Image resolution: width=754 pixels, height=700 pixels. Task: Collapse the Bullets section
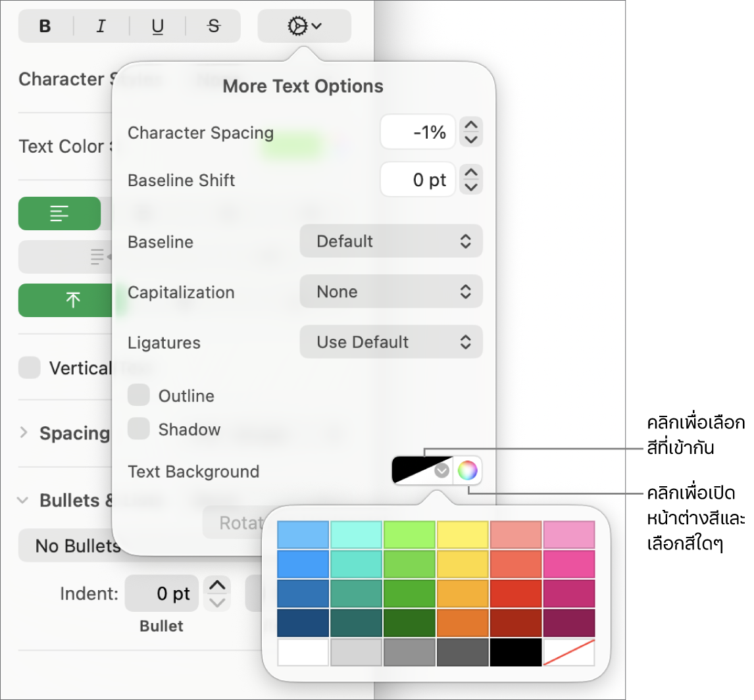click(22, 501)
